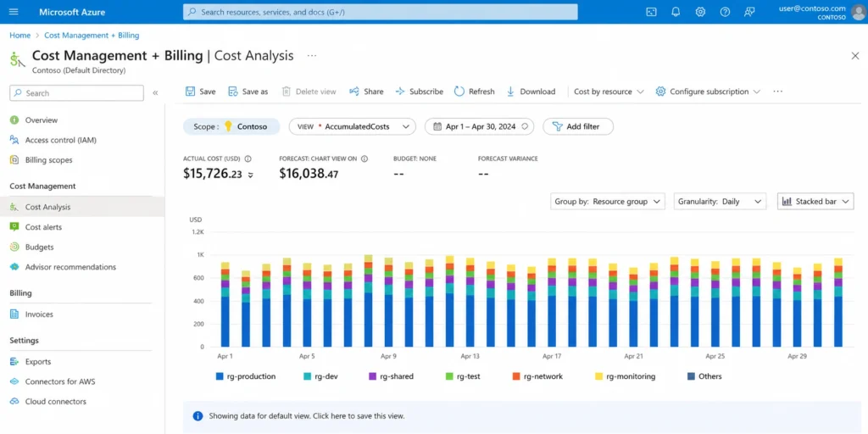Viewport: 868px width, 434px height.
Task: Expand the chevron beside actual cost amount
Action: pos(250,175)
